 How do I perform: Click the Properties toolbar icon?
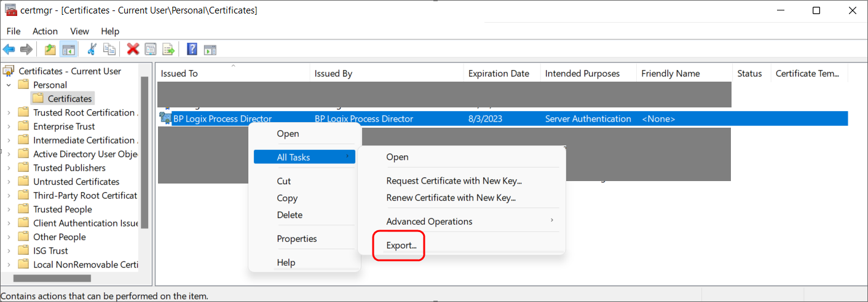pos(151,49)
